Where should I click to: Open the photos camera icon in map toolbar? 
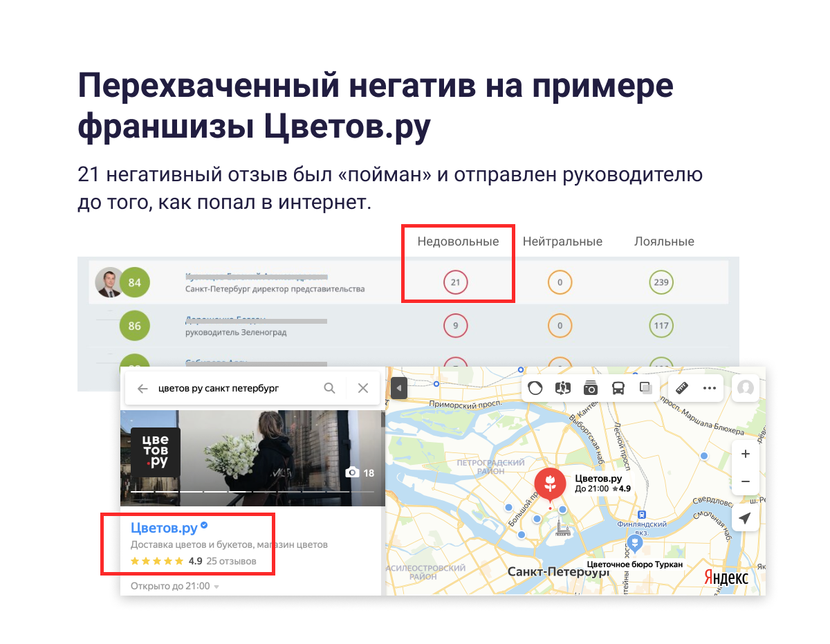click(x=590, y=388)
